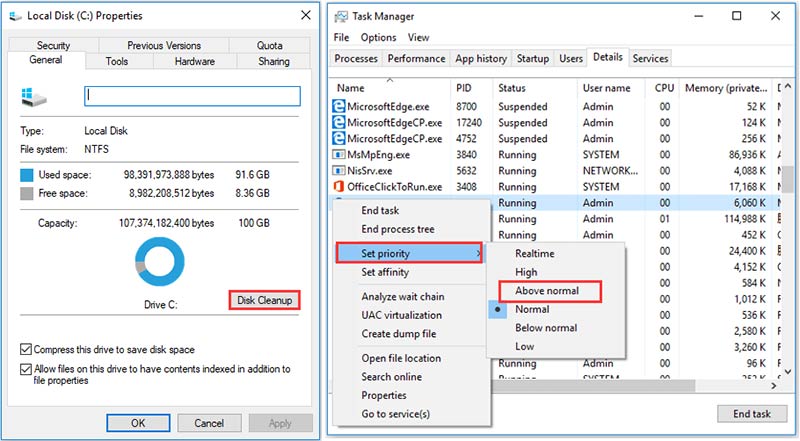Switch to the Performance tab
800x441 pixels.
click(x=417, y=59)
